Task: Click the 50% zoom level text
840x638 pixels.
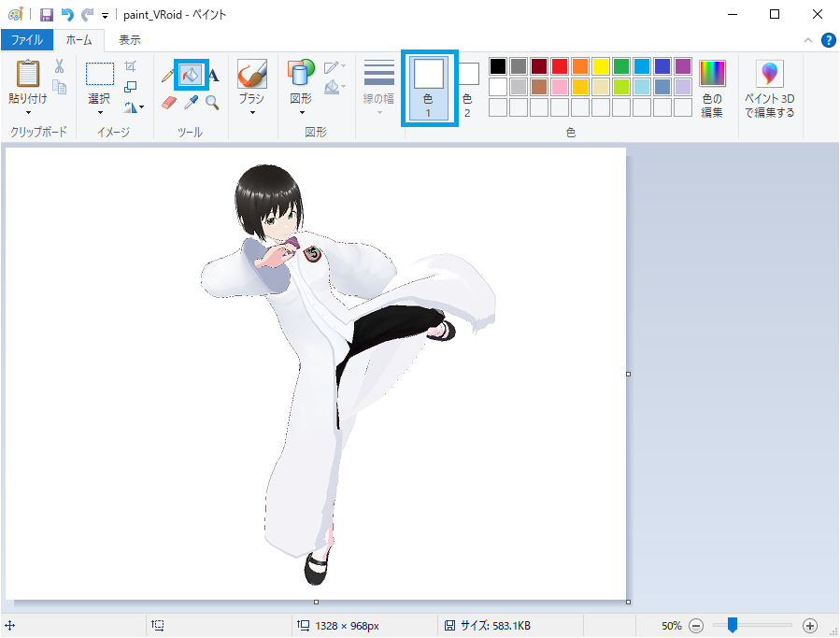Action: 671,626
